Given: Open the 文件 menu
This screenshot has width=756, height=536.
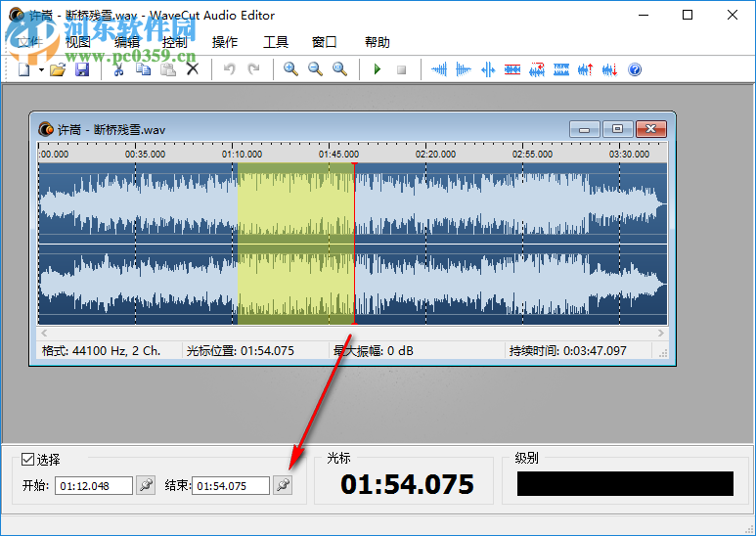Looking at the screenshot, I should coord(30,42).
